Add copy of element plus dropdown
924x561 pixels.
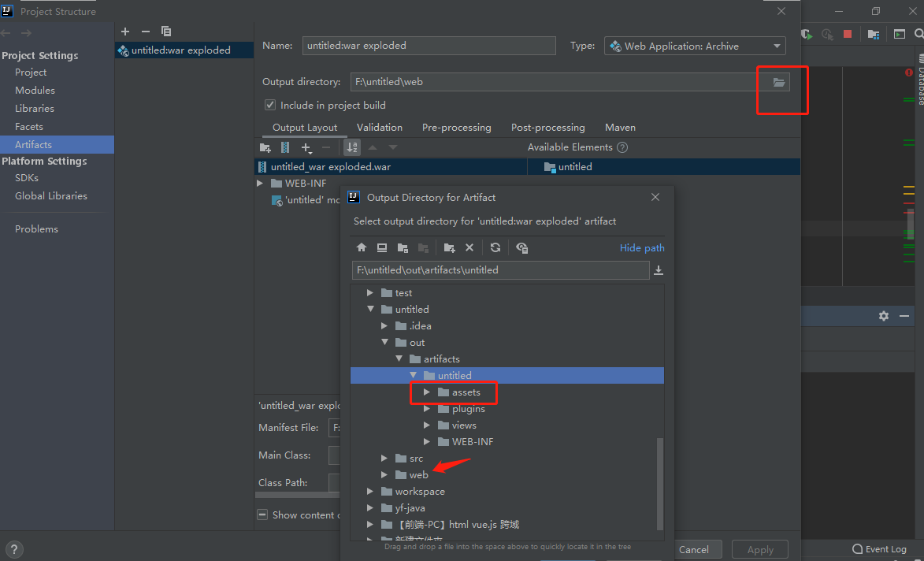[x=306, y=147]
